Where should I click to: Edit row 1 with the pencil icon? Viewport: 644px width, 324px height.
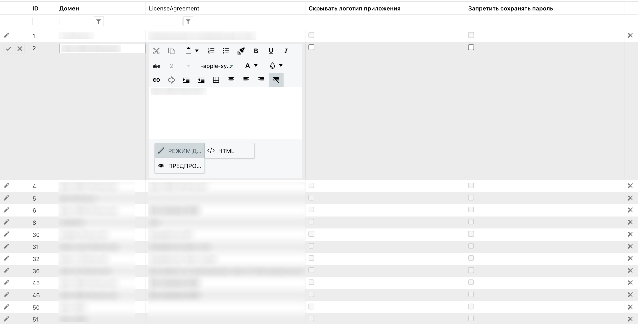point(6,36)
